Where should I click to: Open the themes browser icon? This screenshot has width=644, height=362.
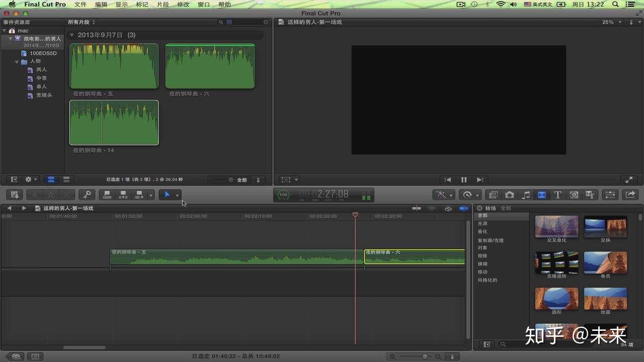(590, 195)
